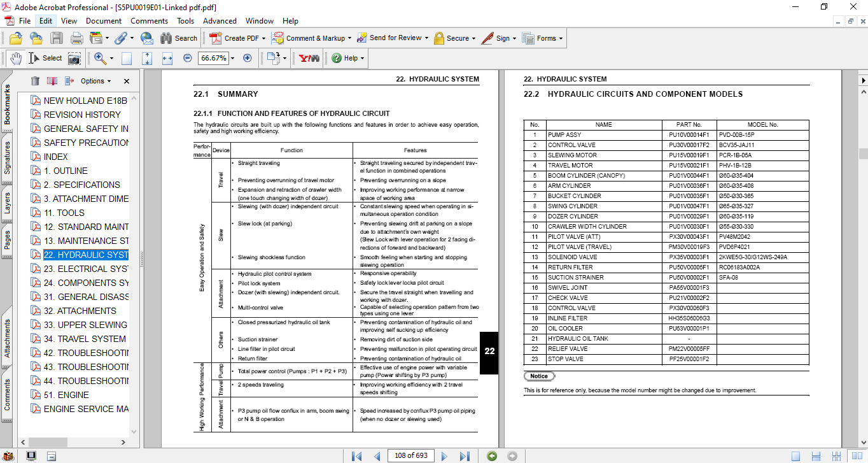Click the page number input field
868x463 pixels.
[x=411, y=456]
